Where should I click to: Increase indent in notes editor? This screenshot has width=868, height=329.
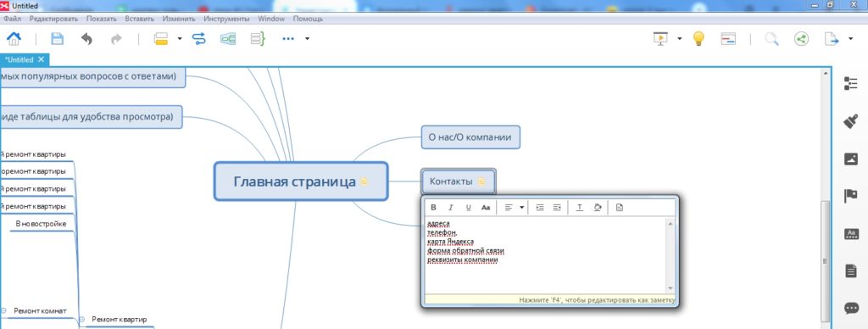(540, 207)
